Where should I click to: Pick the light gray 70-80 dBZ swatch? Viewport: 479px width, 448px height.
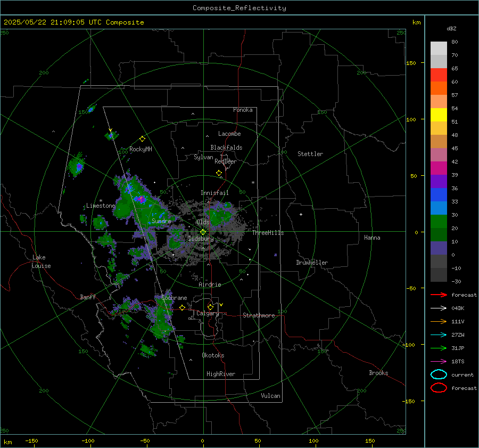click(439, 48)
